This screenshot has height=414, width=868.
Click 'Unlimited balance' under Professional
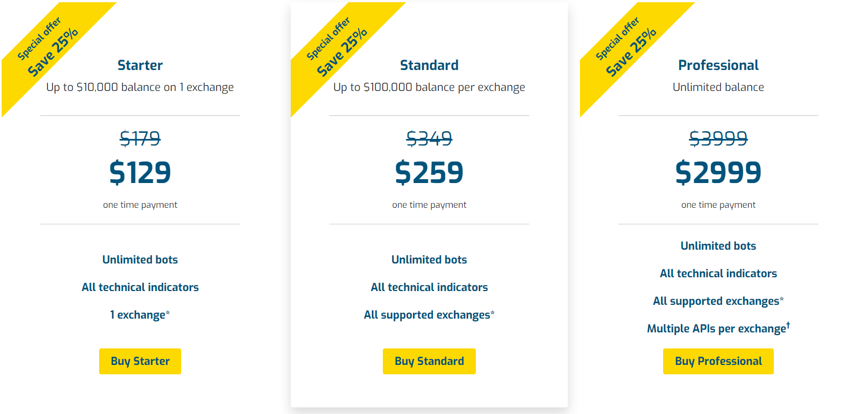718,87
